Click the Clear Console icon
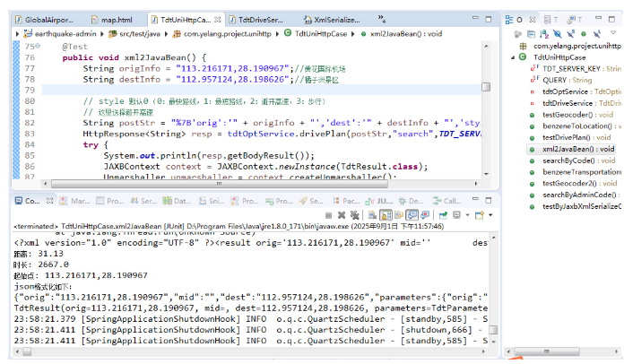624x364 pixels. 372,215
